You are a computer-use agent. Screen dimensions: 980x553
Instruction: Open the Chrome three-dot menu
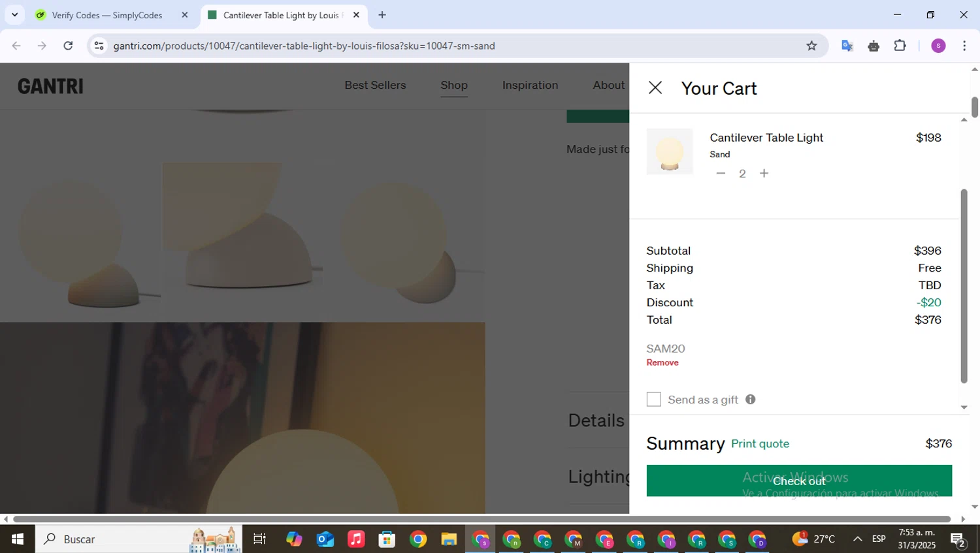964,46
